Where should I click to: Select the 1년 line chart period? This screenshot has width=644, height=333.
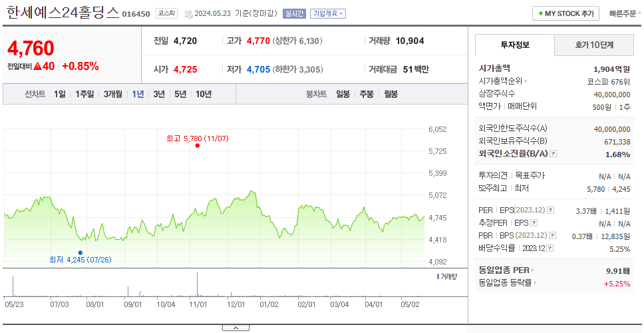point(138,94)
